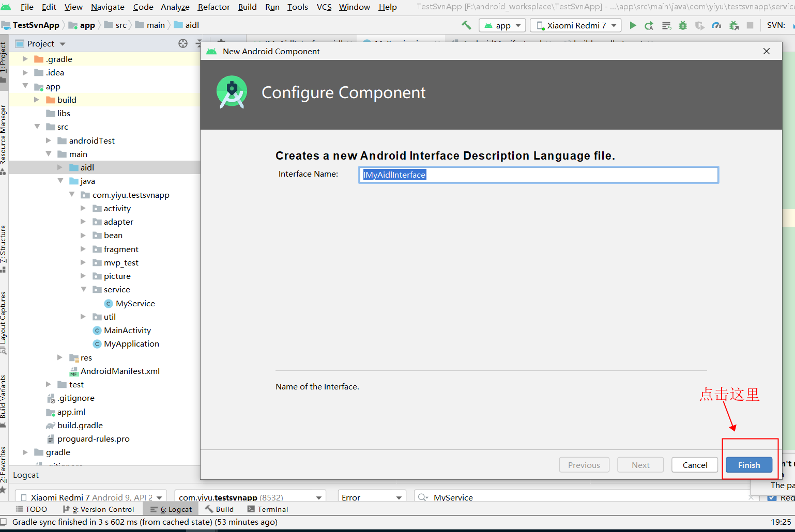Open the Xiaomi Redmi 7 device dropdown in the toolbar
The width and height of the screenshot is (795, 532).
(x=576, y=25)
